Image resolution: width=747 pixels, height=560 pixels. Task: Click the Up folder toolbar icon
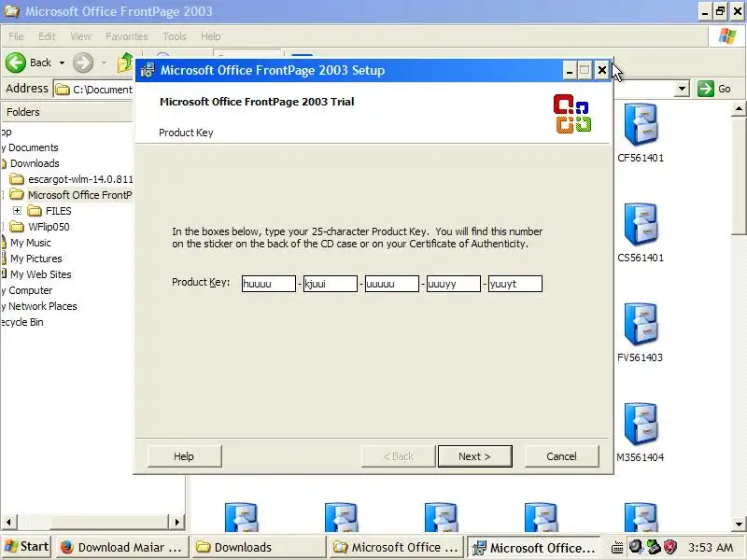pyautogui.click(x=125, y=63)
